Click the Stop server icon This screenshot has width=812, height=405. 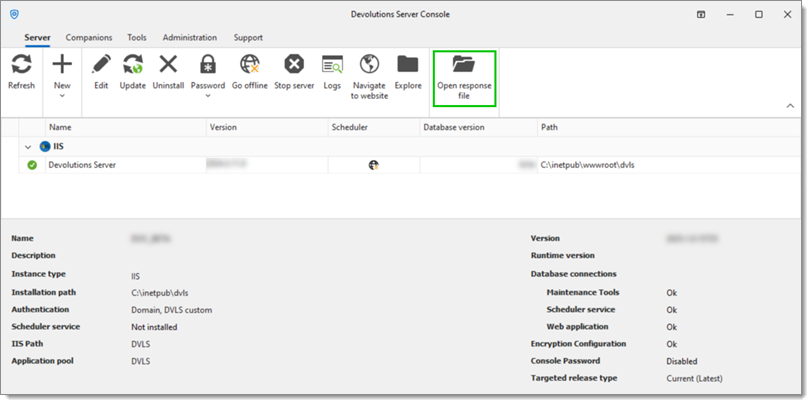[x=294, y=65]
